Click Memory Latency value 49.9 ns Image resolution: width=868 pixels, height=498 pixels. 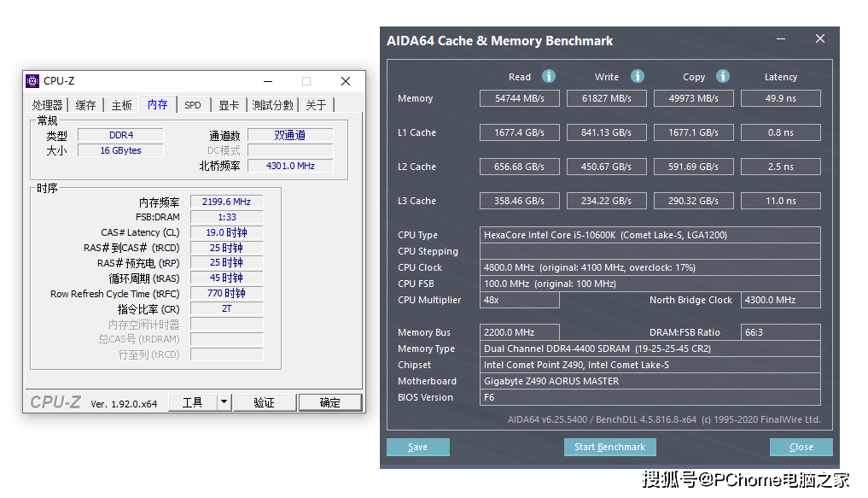(x=781, y=98)
